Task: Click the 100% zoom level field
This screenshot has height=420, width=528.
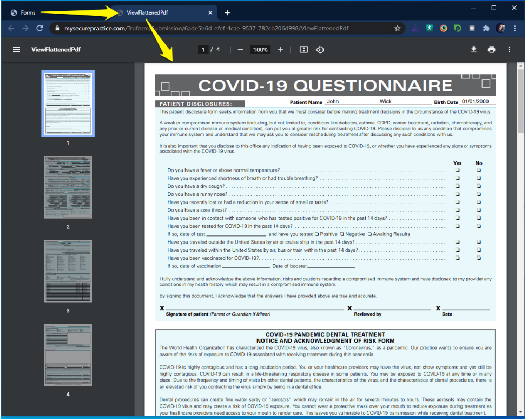Action: tap(260, 50)
